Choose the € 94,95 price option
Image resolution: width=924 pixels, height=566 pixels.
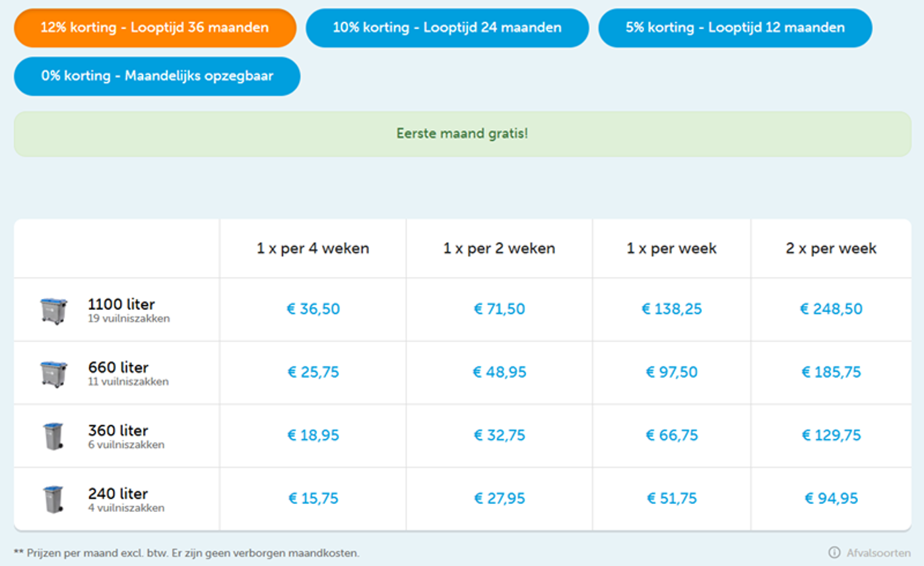(830, 498)
